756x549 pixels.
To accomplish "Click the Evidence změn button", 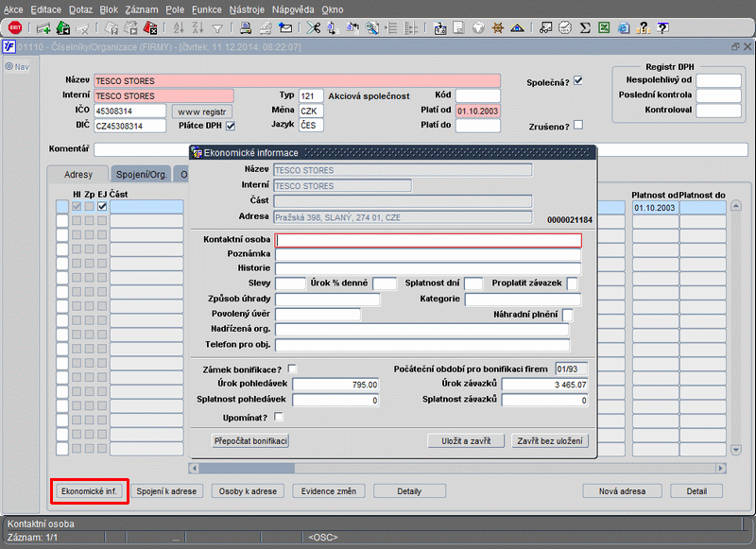I will tap(328, 491).
